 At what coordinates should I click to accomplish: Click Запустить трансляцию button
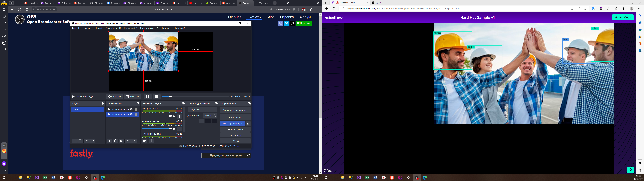tap(235, 110)
